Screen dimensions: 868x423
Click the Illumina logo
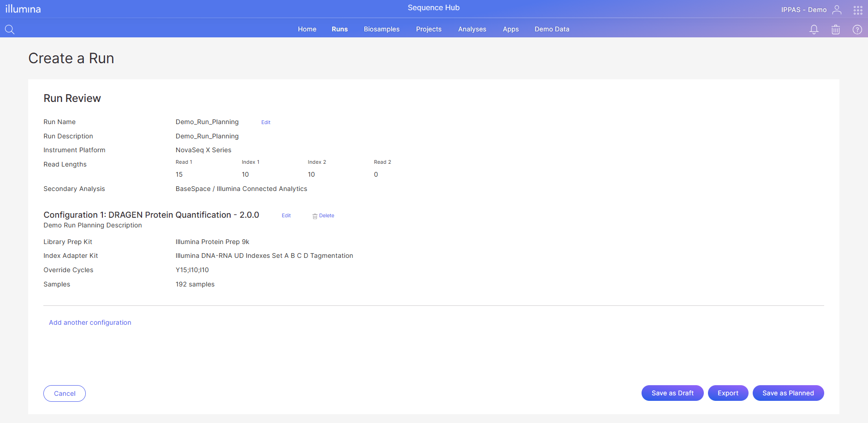pos(23,9)
